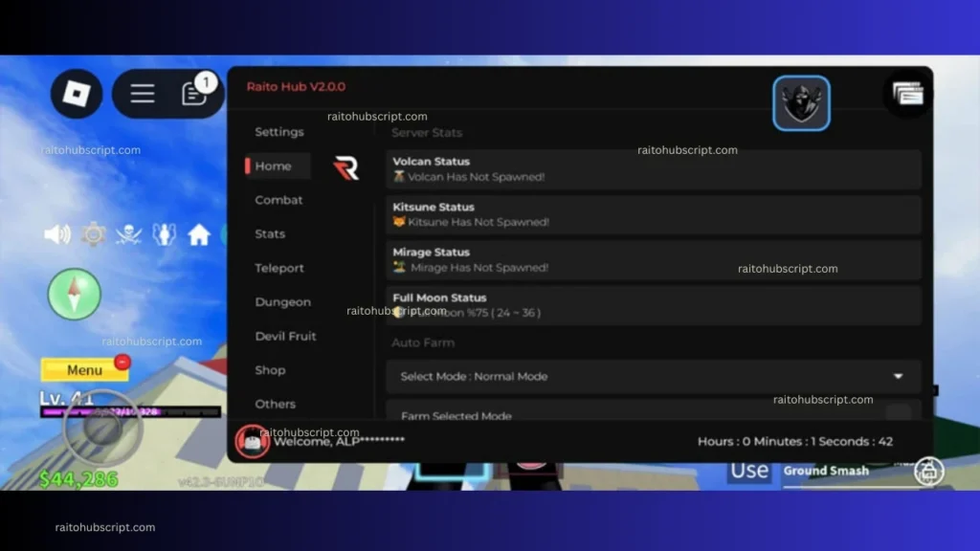The image size is (980, 551).
Task: Click the Server Stats section heading
Action: 427,132
